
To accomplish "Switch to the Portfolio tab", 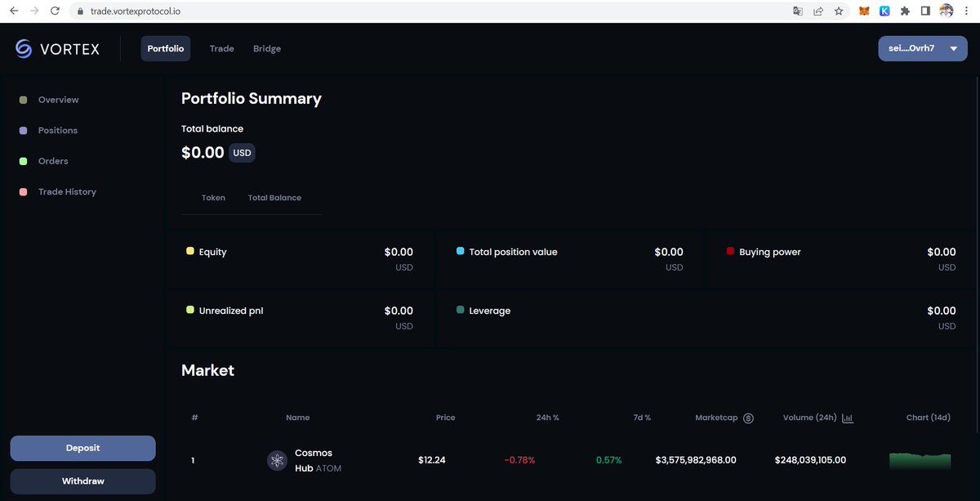I will click(166, 48).
